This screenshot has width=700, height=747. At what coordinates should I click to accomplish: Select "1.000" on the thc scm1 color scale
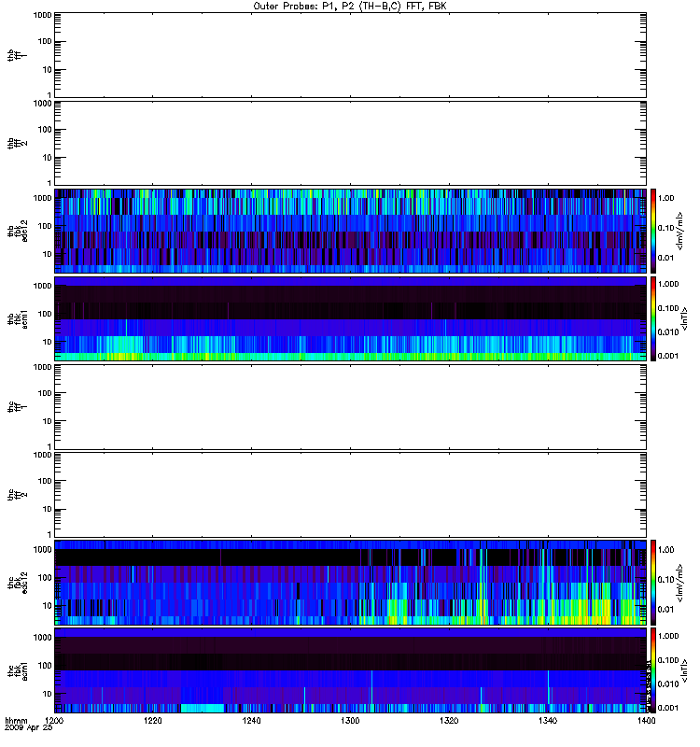[x=668, y=636]
